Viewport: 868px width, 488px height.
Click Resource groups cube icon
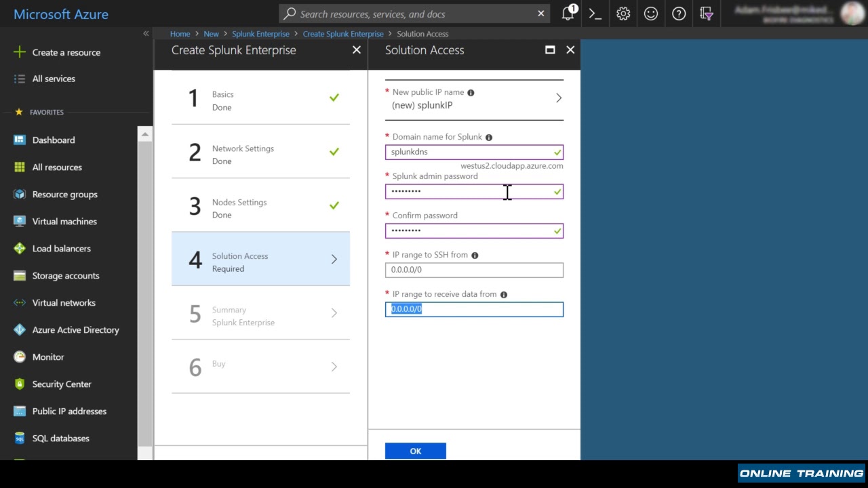tap(20, 194)
